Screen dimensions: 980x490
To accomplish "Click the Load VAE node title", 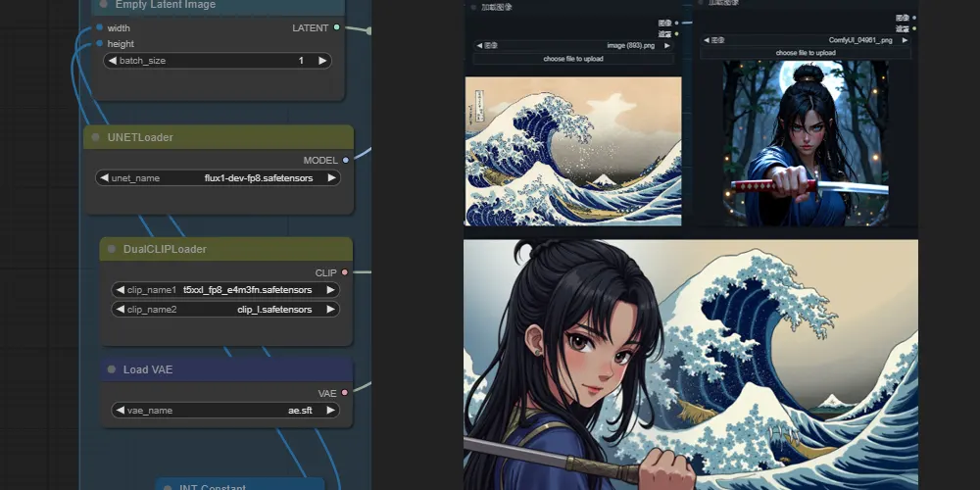I will [148, 370].
